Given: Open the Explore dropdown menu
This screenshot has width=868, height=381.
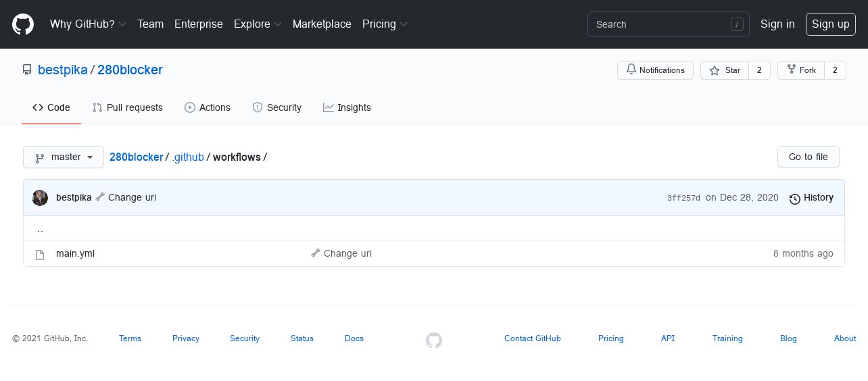Looking at the screenshot, I should [258, 24].
